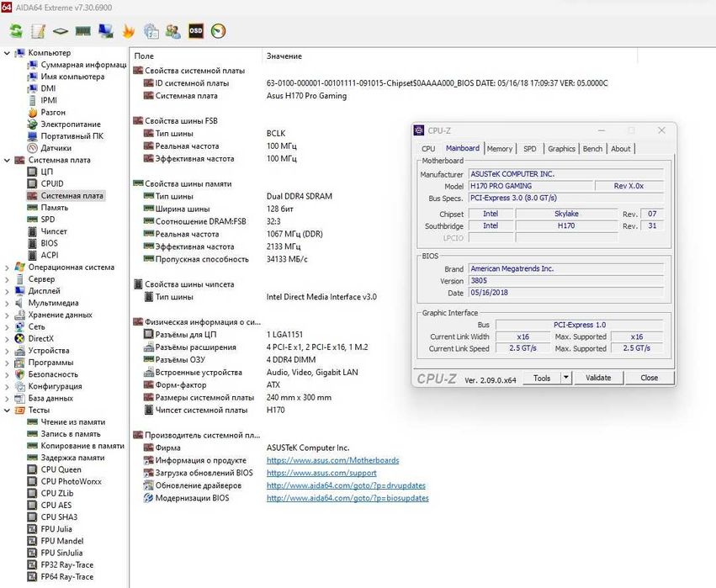
Task: Select Память in the tree
Action: (55, 207)
